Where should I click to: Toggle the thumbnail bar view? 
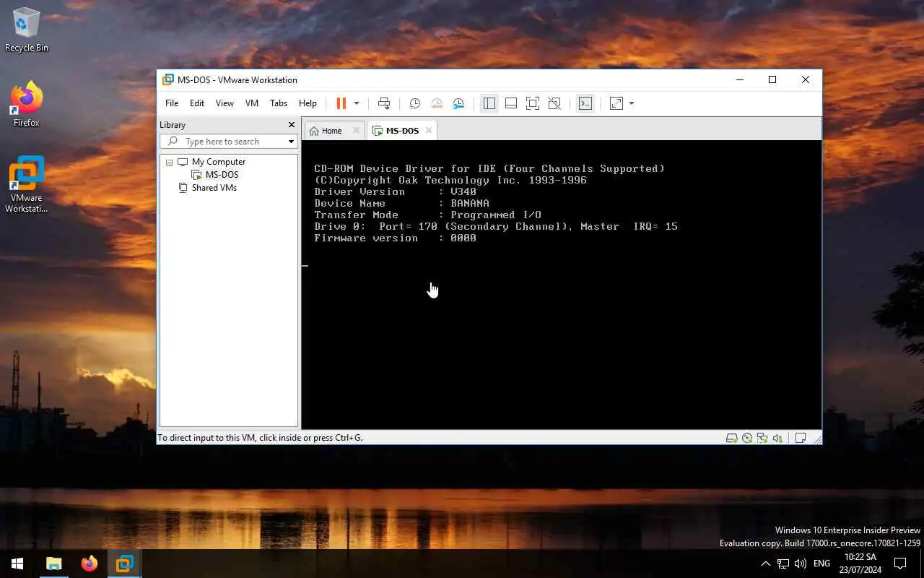[511, 103]
